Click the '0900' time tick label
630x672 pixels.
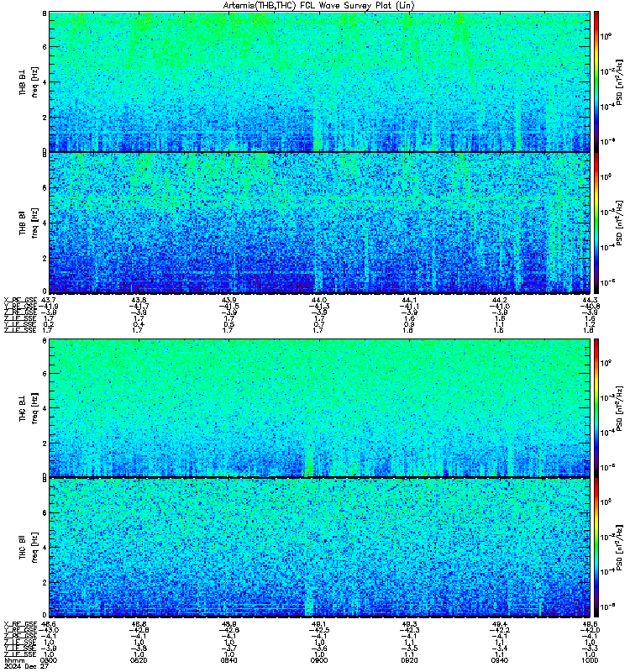pos(319,660)
